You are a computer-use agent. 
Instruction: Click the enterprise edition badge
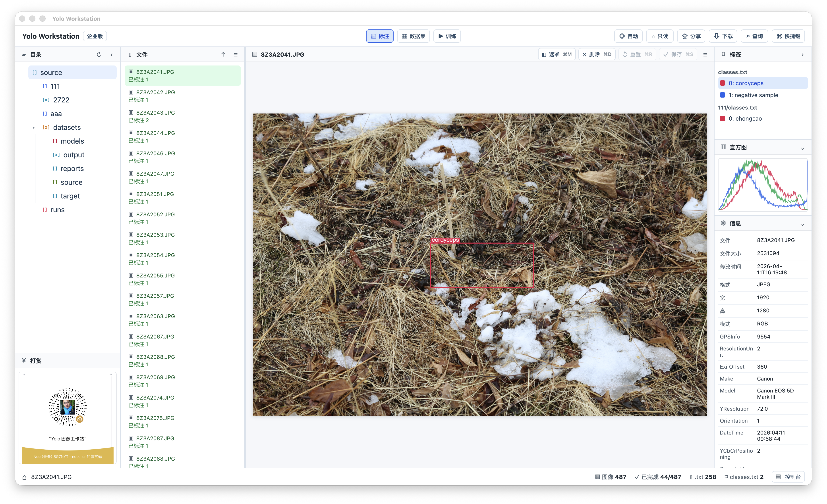pos(95,36)
